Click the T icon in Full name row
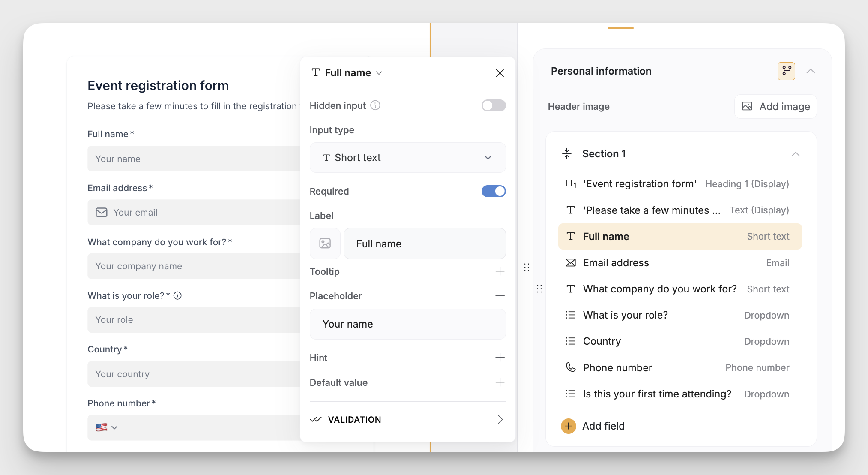Viewport: 868px width, 475px height. [x=571, y=236]
